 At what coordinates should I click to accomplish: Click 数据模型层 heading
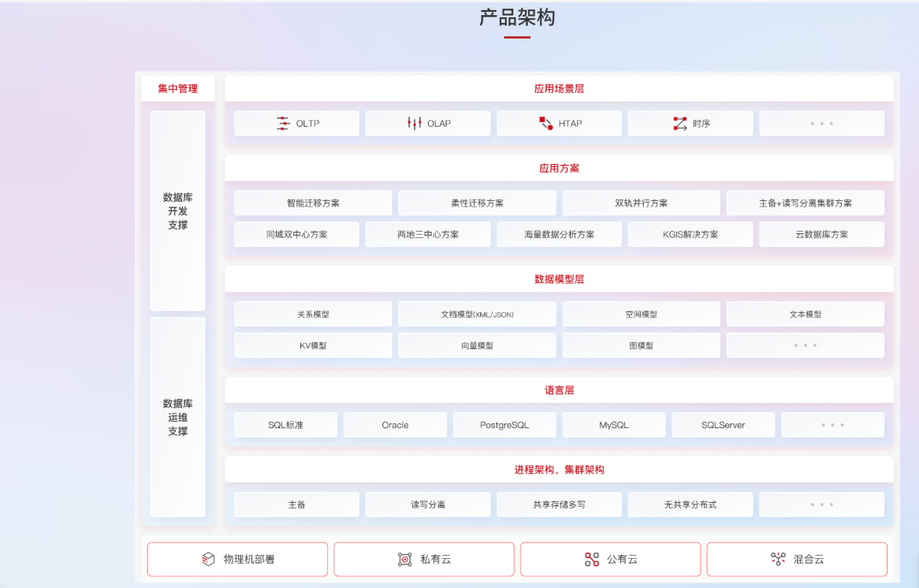click(559, 279)
